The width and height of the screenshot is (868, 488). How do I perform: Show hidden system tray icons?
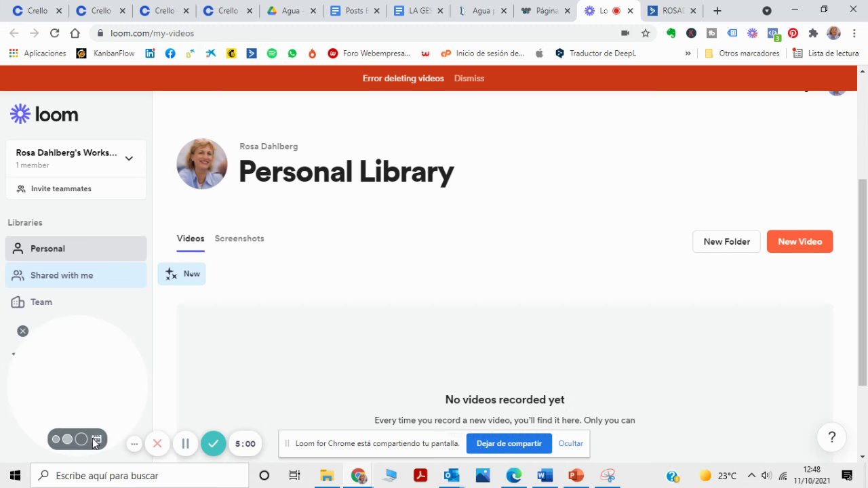point(751,475)
